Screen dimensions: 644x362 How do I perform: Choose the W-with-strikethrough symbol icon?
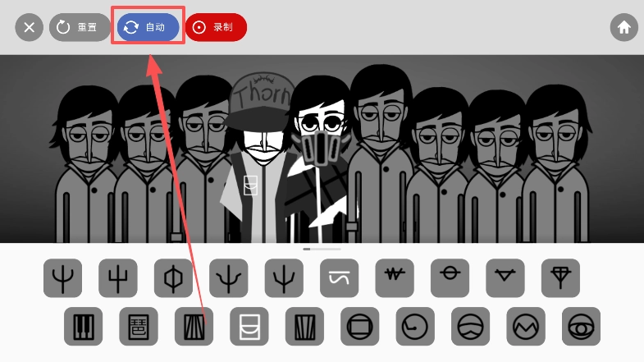pos(395,278)
